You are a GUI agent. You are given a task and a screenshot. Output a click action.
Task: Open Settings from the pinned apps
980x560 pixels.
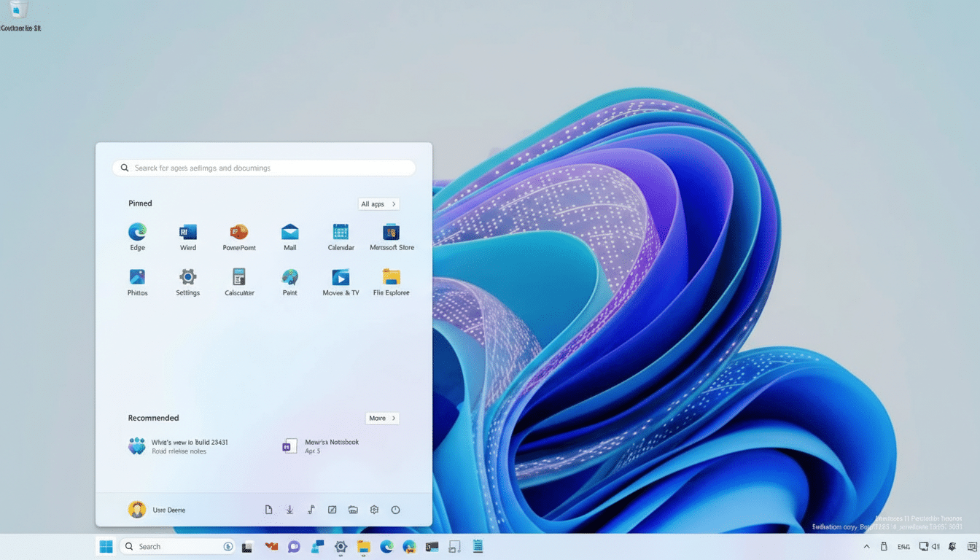coord(187,278)
